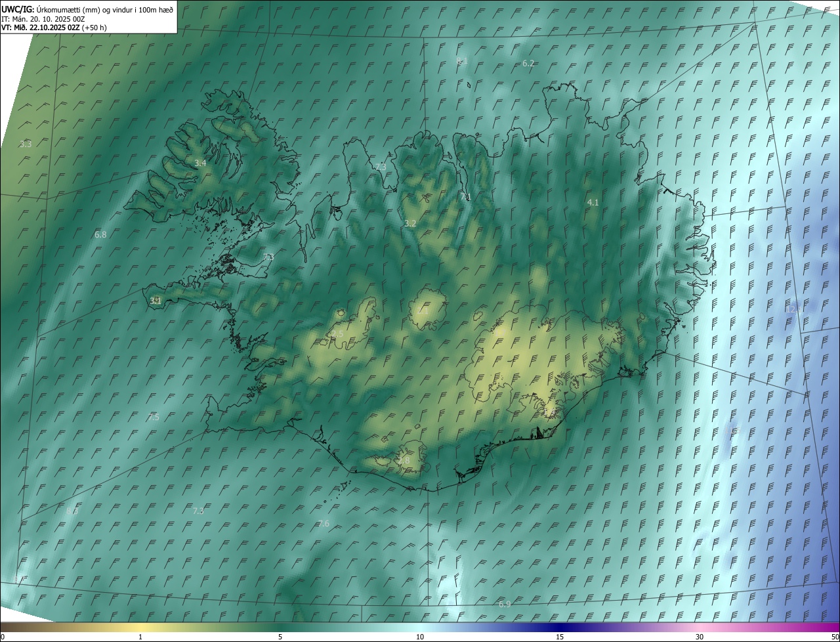Click the 3.3 value on the map
Viewport: 840px width, 642px height.
click(26, 144)
